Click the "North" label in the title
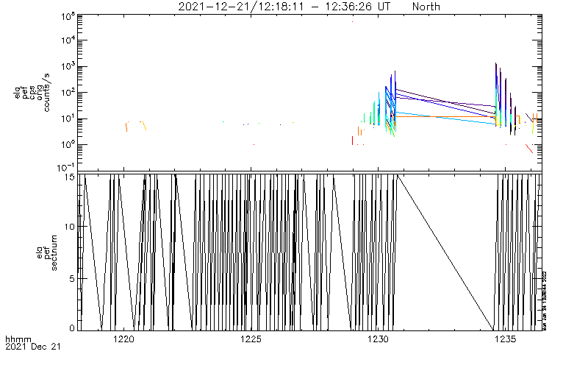The image size is (588, 368). click(x=426, y=7)
